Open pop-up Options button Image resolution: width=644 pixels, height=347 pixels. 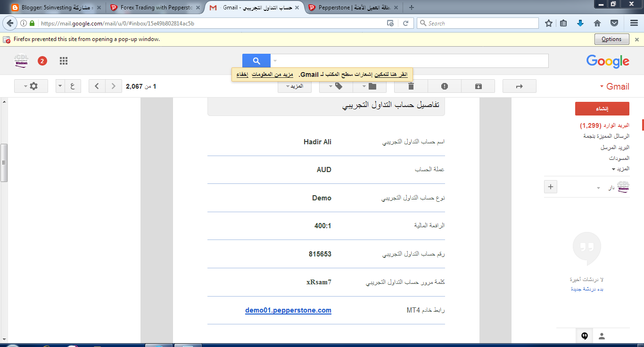[x=611, y=39]
